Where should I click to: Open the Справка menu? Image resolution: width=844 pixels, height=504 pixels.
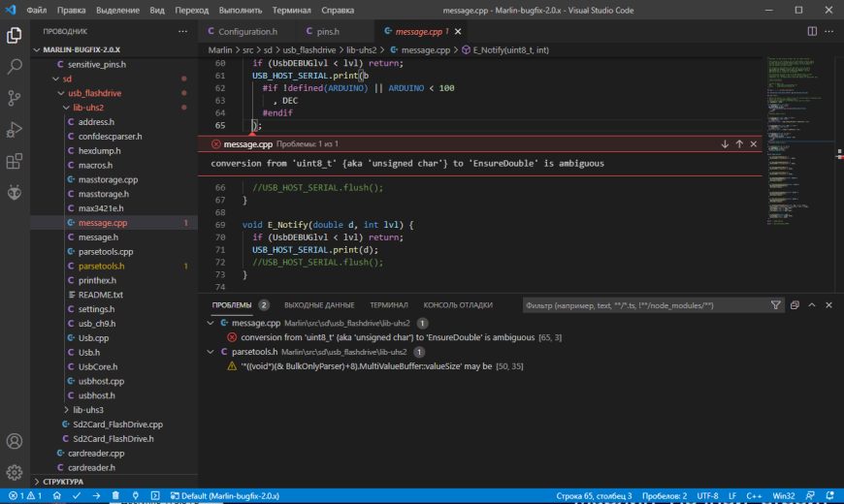point(338,11)
